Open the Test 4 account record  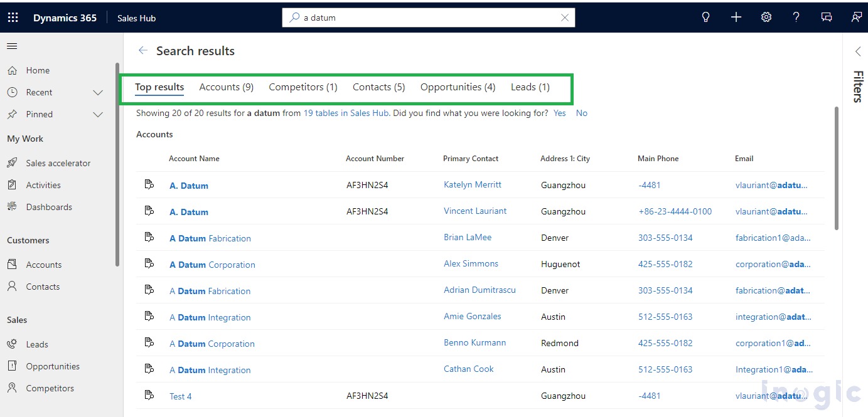181,396
